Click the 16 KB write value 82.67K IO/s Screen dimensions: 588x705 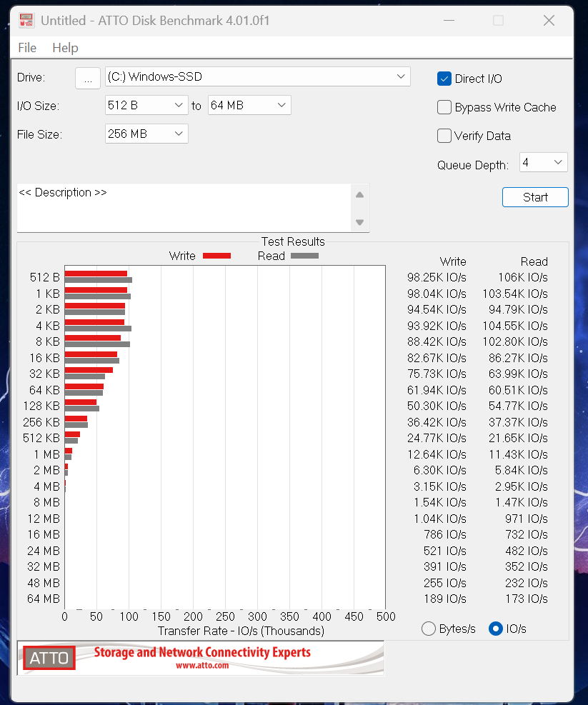coord(437,358)
